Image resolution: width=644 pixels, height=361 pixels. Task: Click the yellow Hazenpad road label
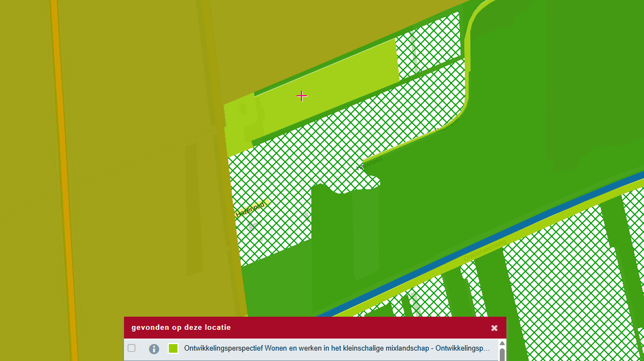tap(251, 209)
